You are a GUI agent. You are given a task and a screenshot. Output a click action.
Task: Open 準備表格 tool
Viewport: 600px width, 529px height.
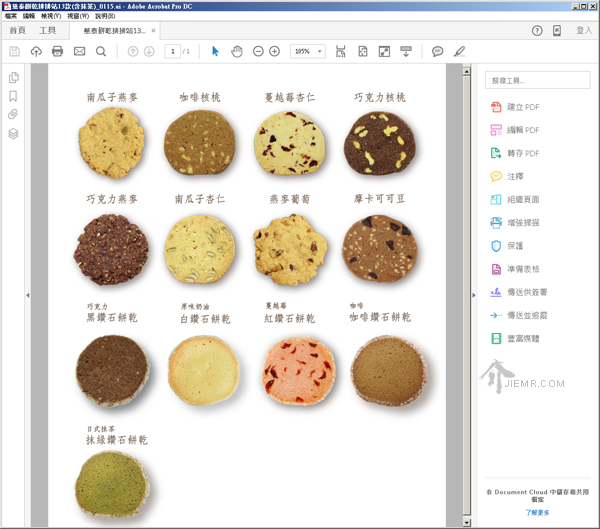pyautogui.click(x=515, y=269)
